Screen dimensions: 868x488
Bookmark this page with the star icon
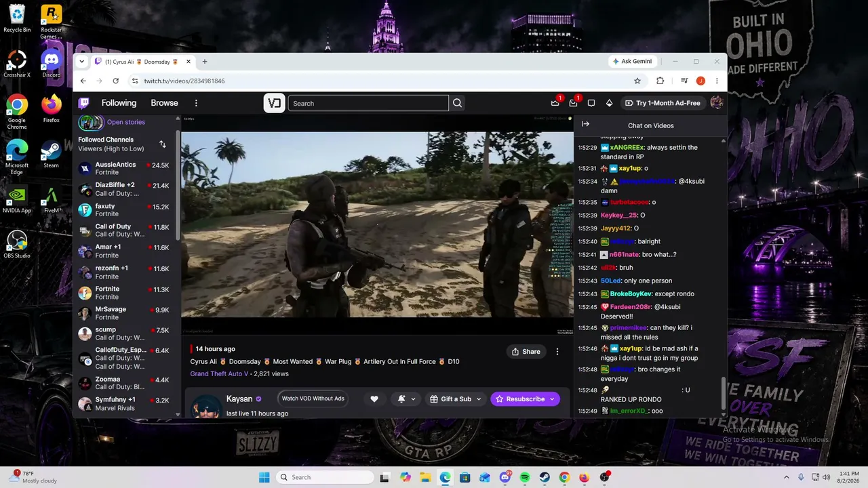[637, 81]
